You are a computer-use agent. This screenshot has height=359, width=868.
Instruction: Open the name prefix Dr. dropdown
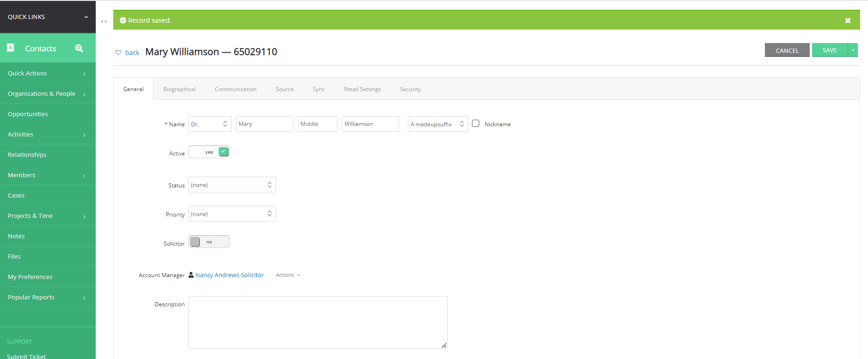tap(210, 124)
